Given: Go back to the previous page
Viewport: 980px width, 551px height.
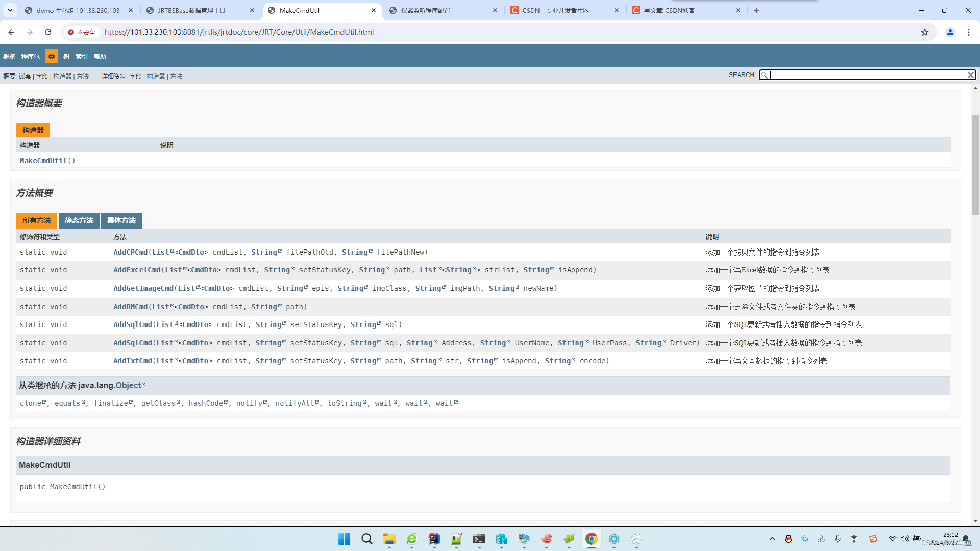Looking at the screenshot, I should click(x=11, y=32).
